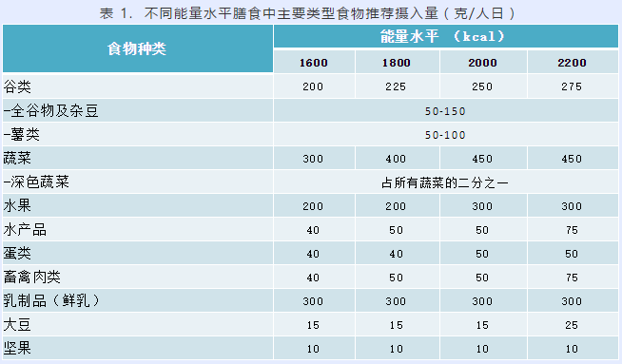The width and height of the screenshot is (622, 364).
Task: Select the row label 大豆
Action: click(x=17, y=324)
